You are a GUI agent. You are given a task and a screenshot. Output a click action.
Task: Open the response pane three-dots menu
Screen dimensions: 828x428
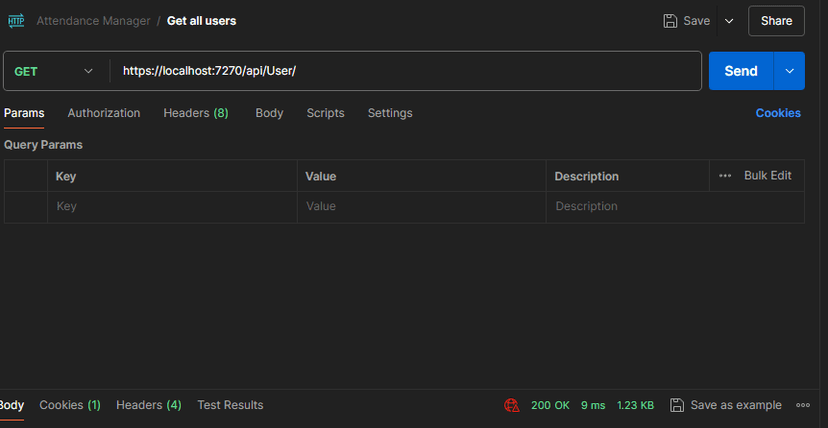pos(803,405)
